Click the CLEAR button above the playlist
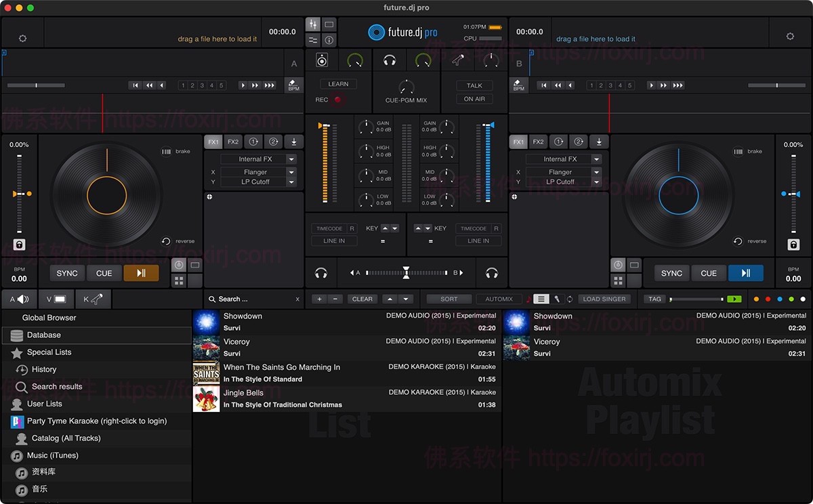This screenshot has width=813, height=504. [362, 299]
